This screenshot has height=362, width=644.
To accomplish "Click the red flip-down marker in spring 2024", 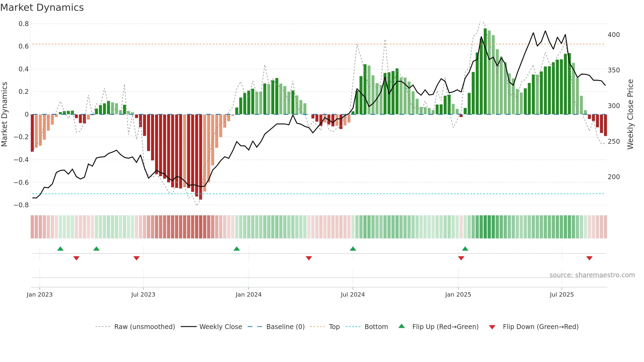I will 309,258.
